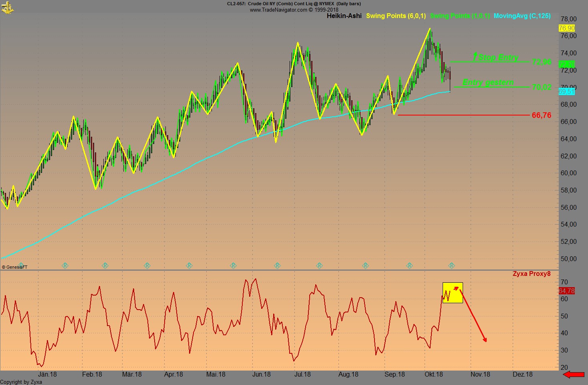The image size is (588, 385).
Task: Click the rollover diamond marker just after Sep.18
Action: [409, 265]
